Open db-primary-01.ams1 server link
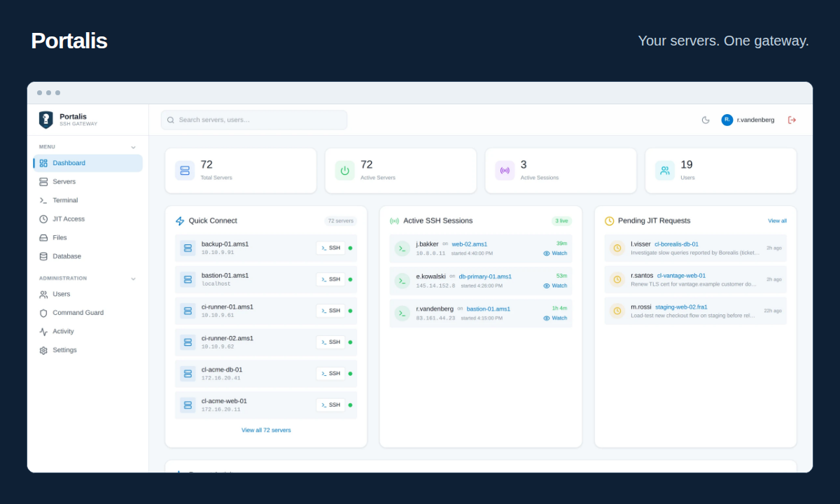The image size is (840, 504). 485,276
